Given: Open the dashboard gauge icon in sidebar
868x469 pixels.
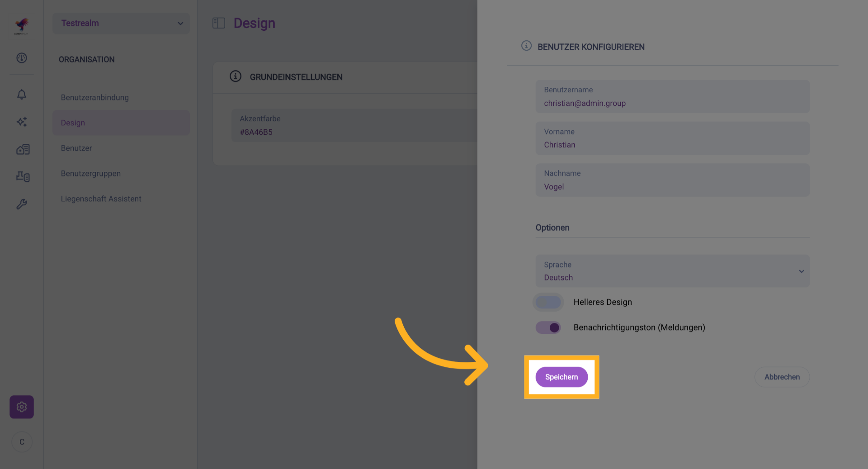Looking at the screenshot, I should pos(22,58).
